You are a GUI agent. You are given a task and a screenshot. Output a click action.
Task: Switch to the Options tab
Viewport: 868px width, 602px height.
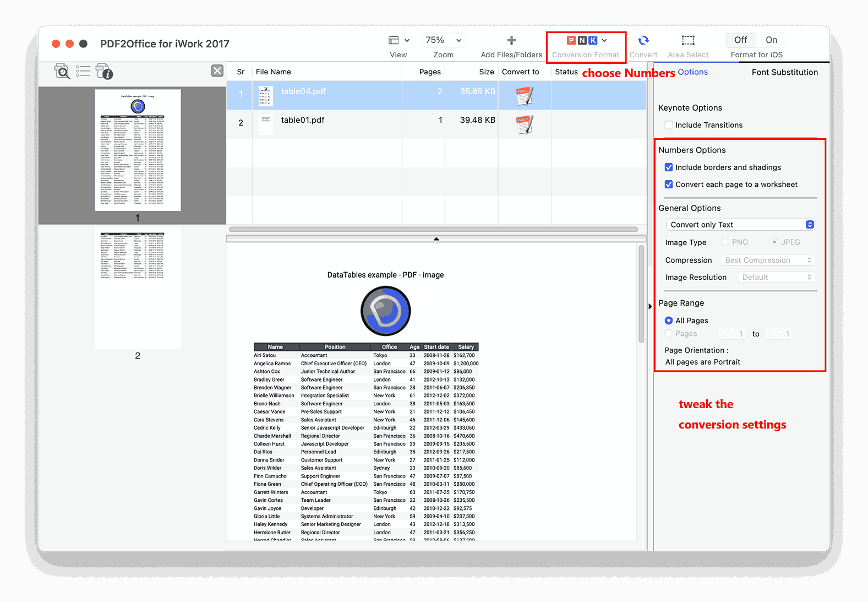tap(692, 72)
